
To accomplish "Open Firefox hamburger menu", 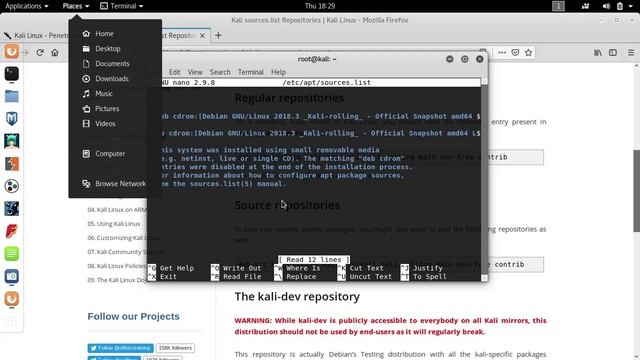I will point(631,53).
